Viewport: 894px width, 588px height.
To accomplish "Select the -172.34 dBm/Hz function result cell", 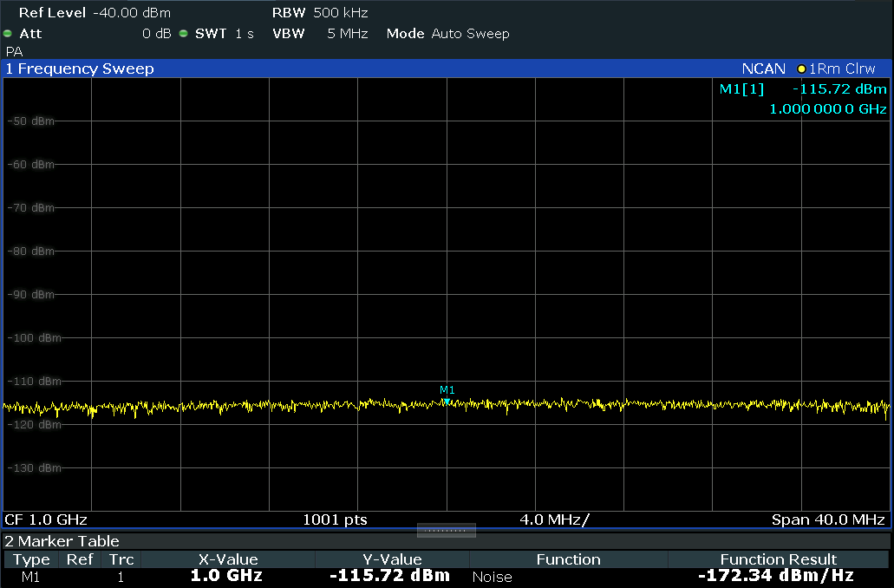I will pyautogui.click(x=777, y=576).
